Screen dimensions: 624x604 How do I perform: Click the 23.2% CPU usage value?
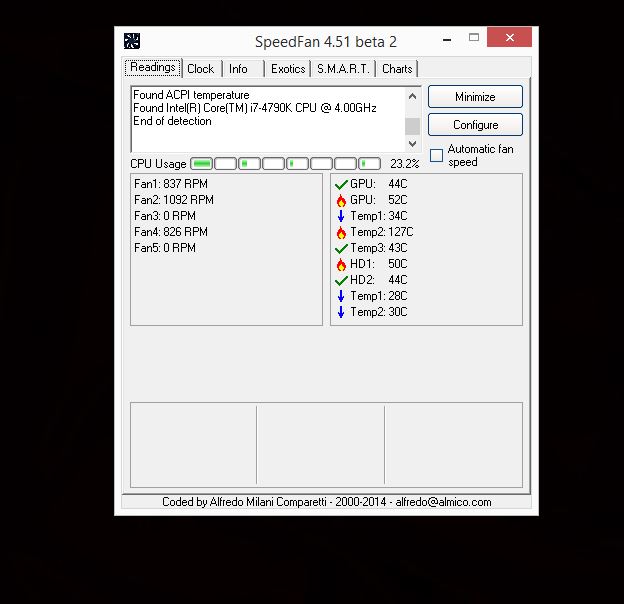404,164
